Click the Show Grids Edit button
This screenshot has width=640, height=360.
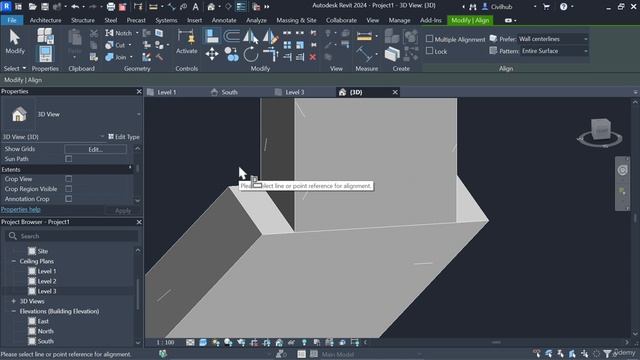click(x=95, y=149)
